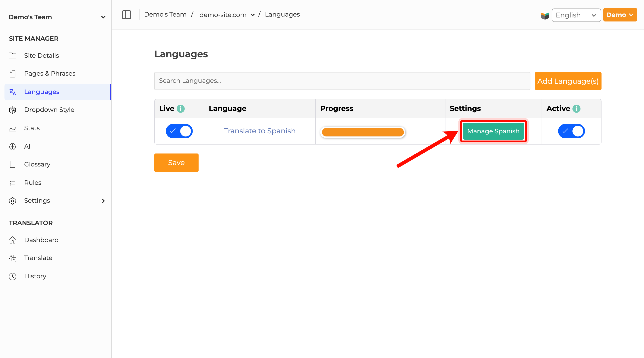Turn off the Active toggle for Spanish
644x358 pixels.
(571, 131)
